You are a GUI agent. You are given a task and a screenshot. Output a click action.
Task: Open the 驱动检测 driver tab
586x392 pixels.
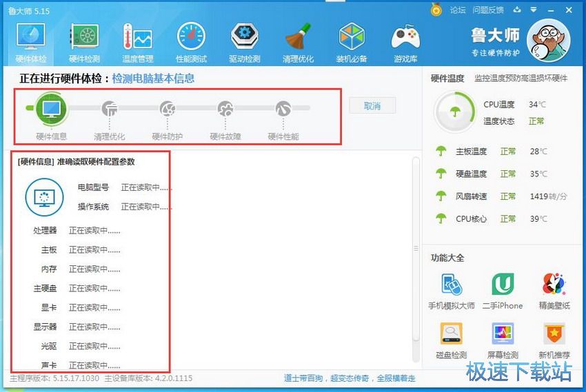coord(245,42)
